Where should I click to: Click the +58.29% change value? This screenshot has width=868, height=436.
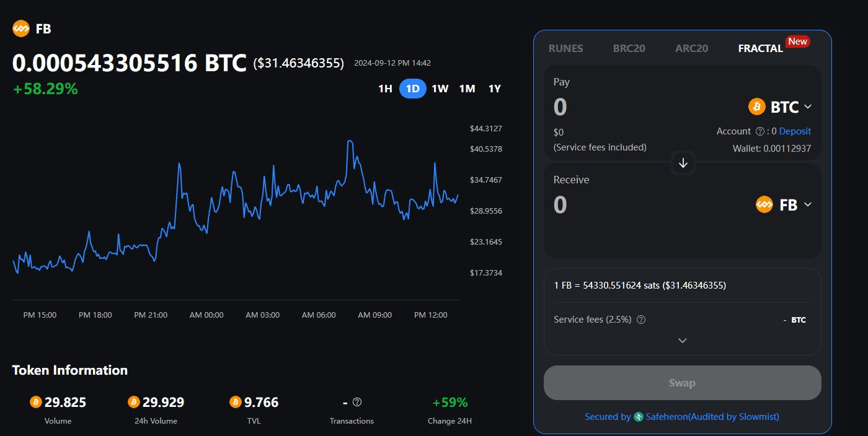point(45,89)
